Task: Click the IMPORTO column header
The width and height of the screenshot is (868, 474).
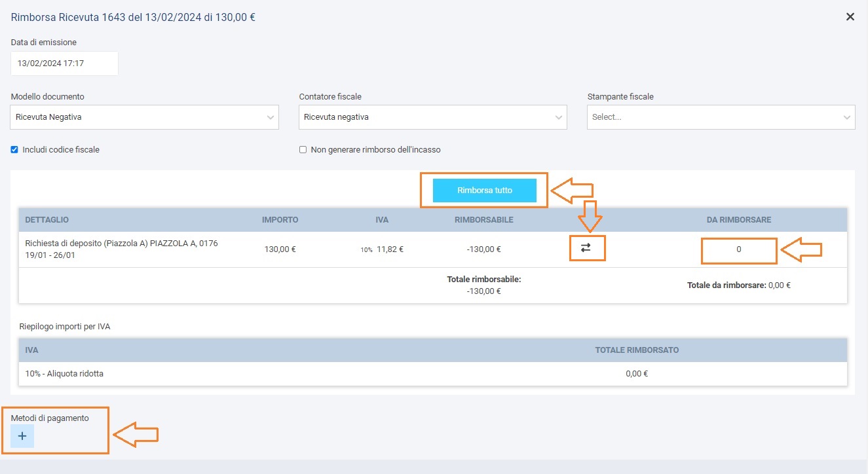Action: (x=280, y=220)
